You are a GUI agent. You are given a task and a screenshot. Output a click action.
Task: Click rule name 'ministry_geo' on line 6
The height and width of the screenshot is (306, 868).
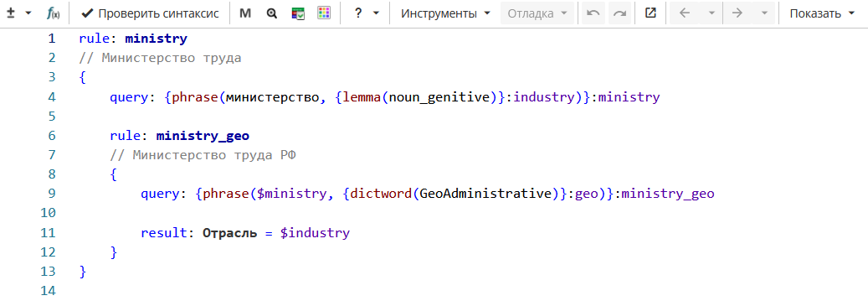[203, 136]
